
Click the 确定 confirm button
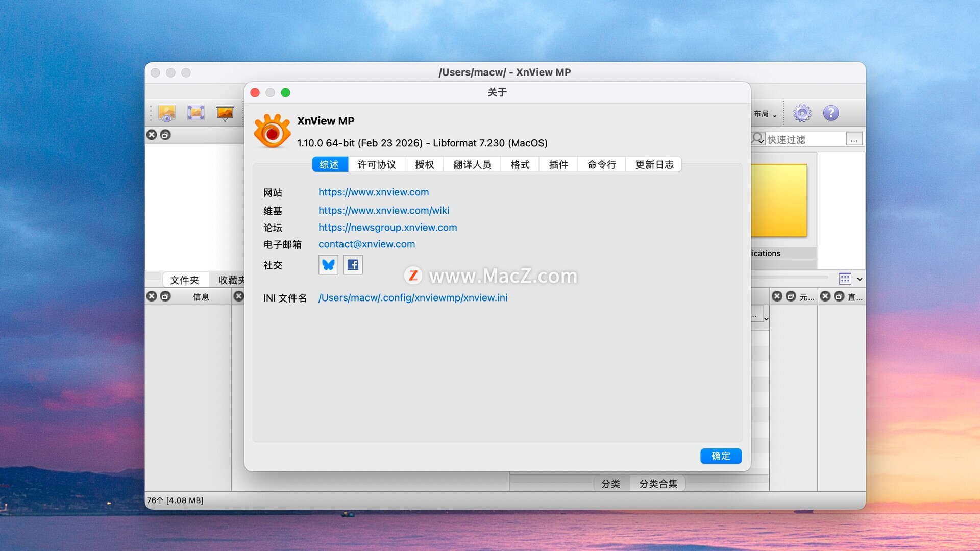coord(720,456)
